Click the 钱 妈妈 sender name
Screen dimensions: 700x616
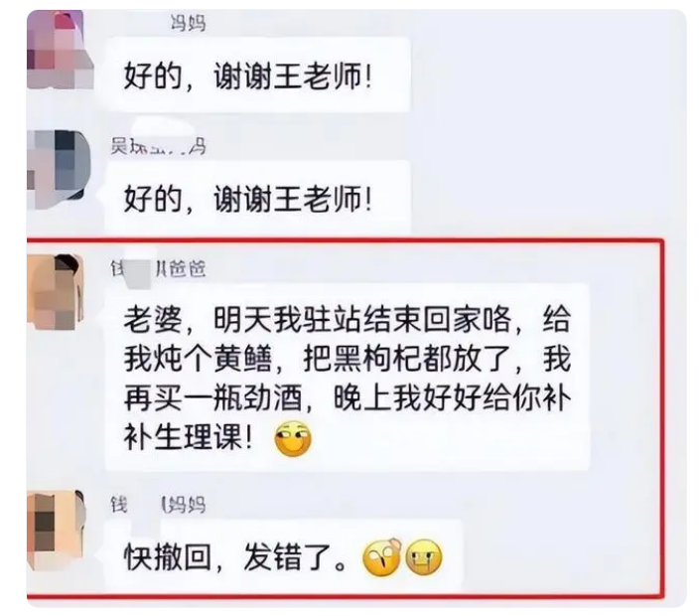click(158, 505)
